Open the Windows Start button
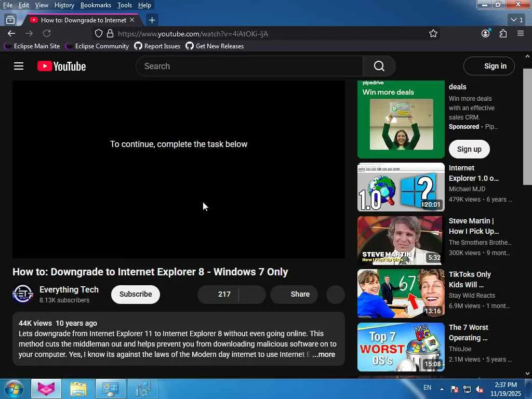The image size is (532, 399). pyautogui.click(x=14, y=389)
